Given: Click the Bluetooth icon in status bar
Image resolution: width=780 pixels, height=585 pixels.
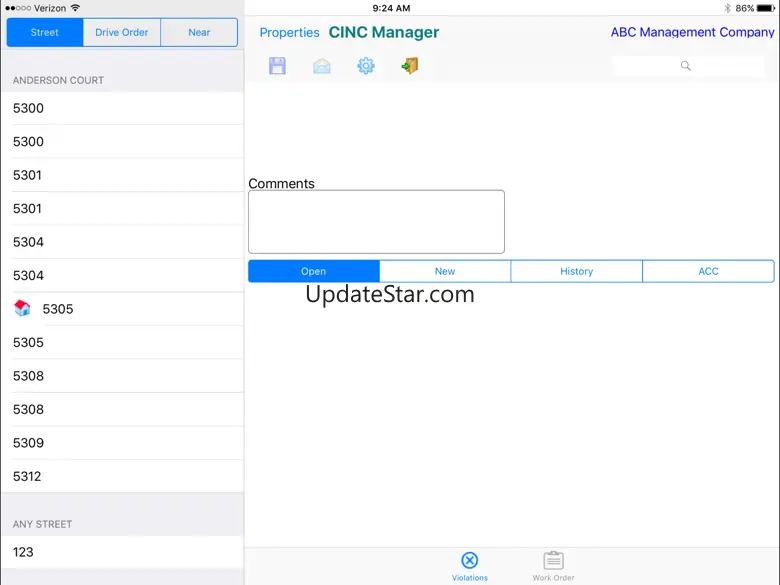Looking at the screenshot, I should pyautogui.click(x=727, y=8).
